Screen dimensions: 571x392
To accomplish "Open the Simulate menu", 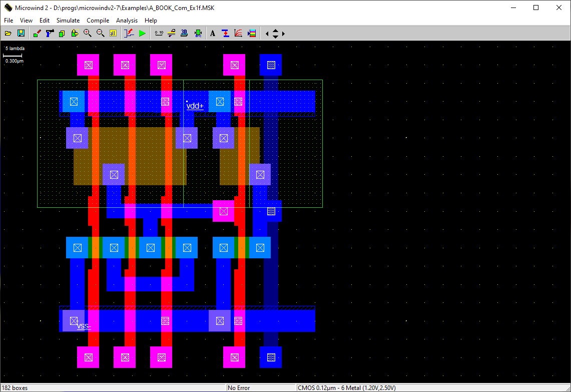I will [68, 21].
